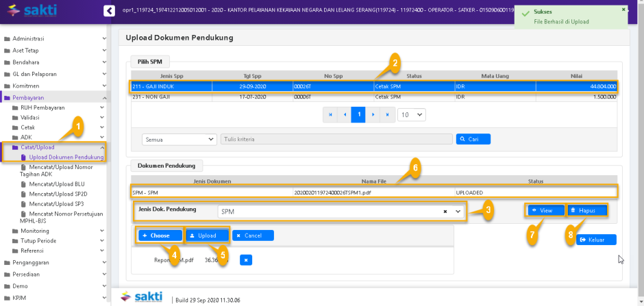Click the View button
Image resolution: width=644 pixels, height=306 pixels.
545,210
